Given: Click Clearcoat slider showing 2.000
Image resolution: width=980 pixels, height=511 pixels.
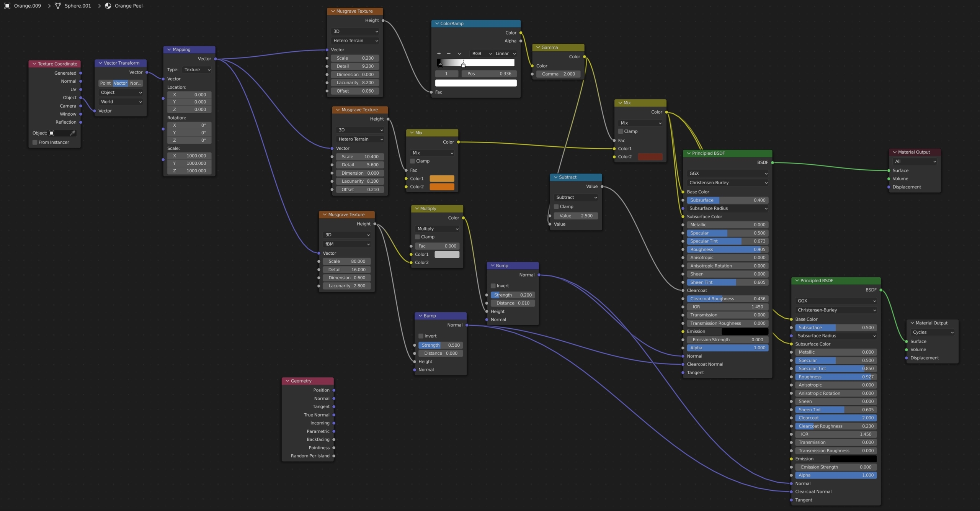Looking at the screenshot, I should 836,418.
